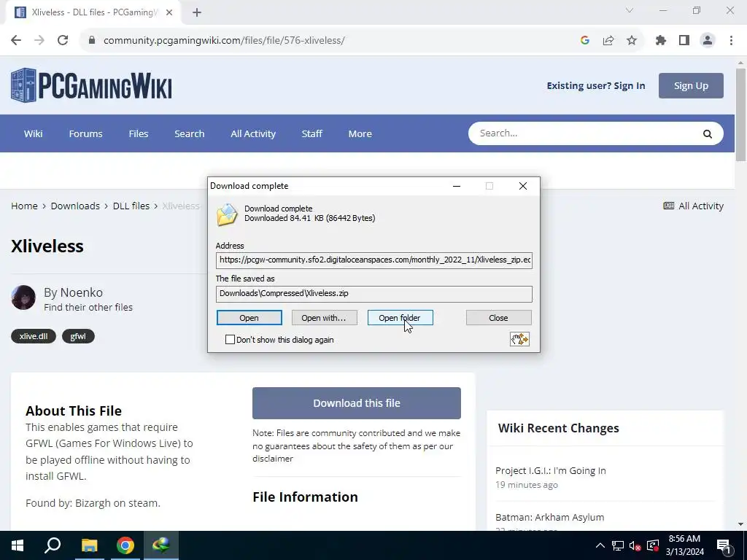This screenshot has height=560, width=747.
Task: Click the Open button in dialog
Action: pos(249,318)
